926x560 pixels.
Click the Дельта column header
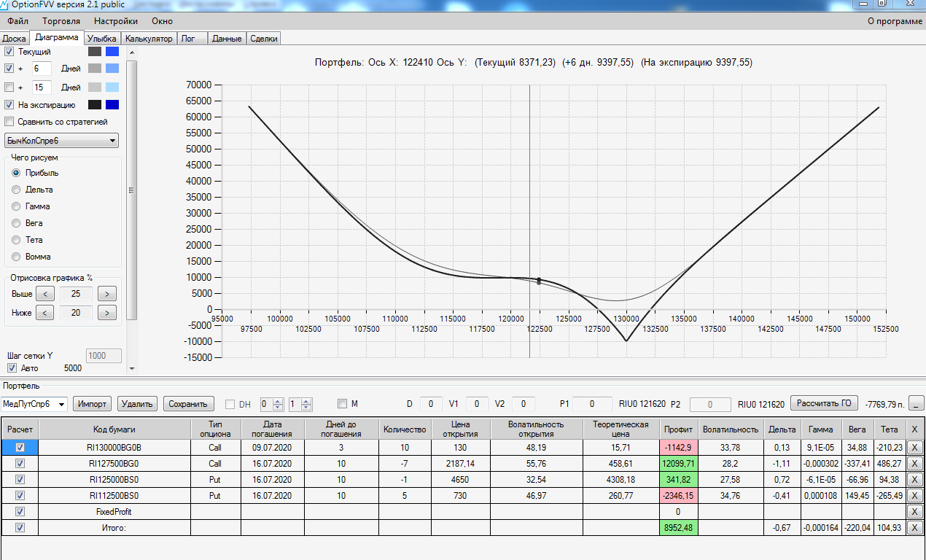[782, 429]
